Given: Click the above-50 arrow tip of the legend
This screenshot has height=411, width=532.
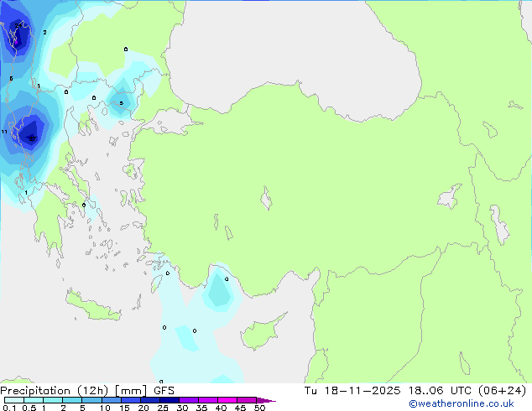Looking at the screenshot, I should click(x=266, y=400).
